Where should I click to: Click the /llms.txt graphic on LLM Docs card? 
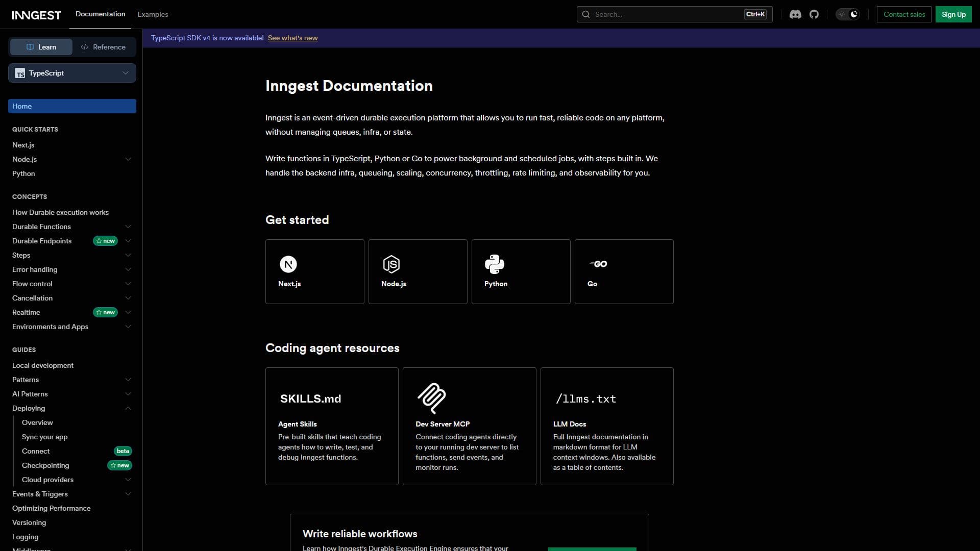tap(586, 399)
